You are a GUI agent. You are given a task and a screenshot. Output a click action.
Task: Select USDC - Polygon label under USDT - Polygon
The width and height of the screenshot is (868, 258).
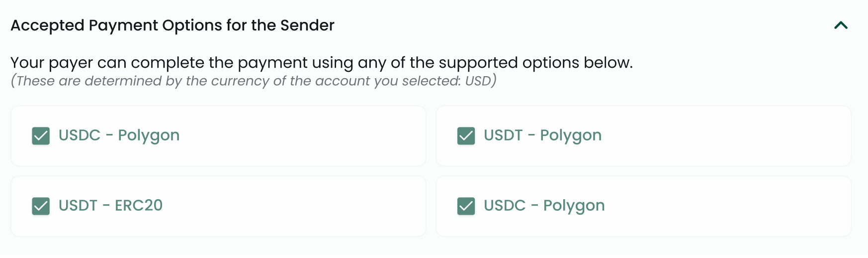click(544, 205)
